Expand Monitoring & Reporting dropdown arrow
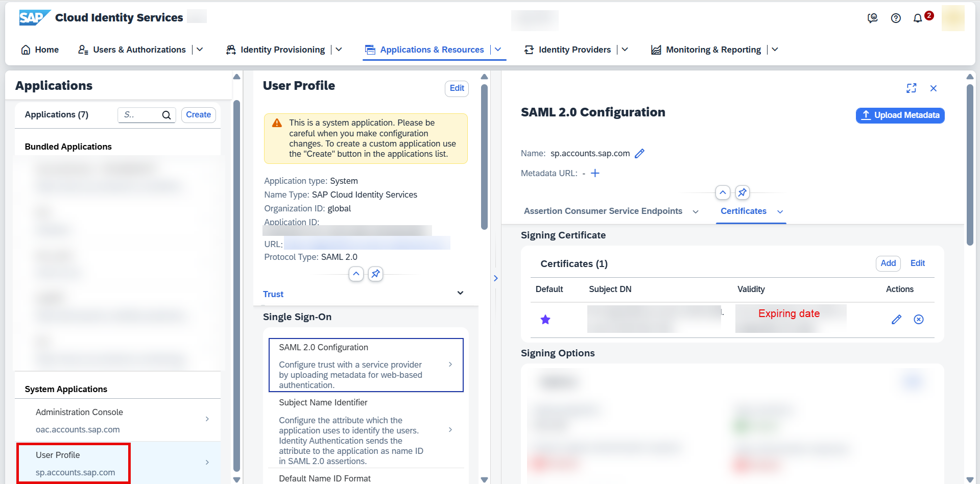Screen dimensions: 980x484 pyautogui.click(x=775, y=50)
